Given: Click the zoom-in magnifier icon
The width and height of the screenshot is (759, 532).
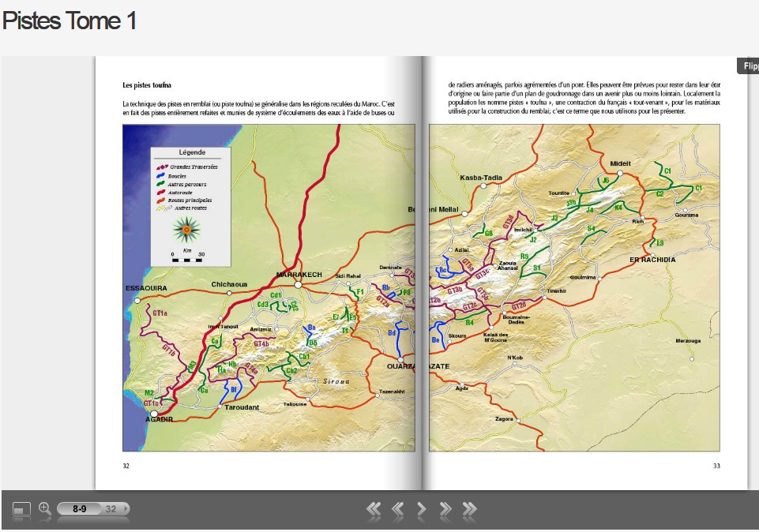Looking at the screenshot, I should point(44,508).
